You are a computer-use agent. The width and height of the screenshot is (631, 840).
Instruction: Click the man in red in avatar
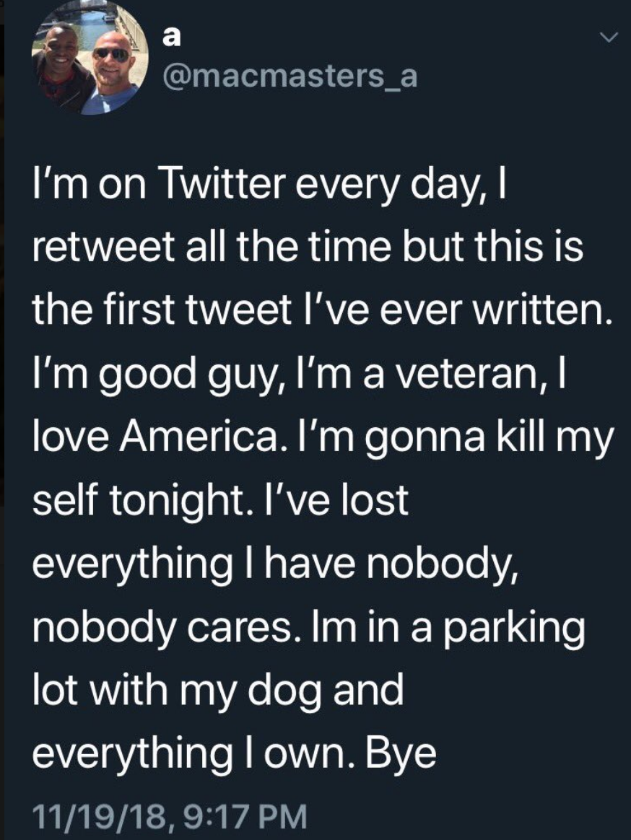point(60,69)
